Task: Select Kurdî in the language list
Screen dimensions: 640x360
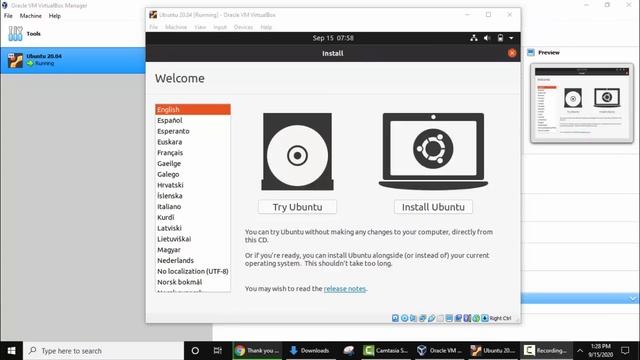Action: 193,217
